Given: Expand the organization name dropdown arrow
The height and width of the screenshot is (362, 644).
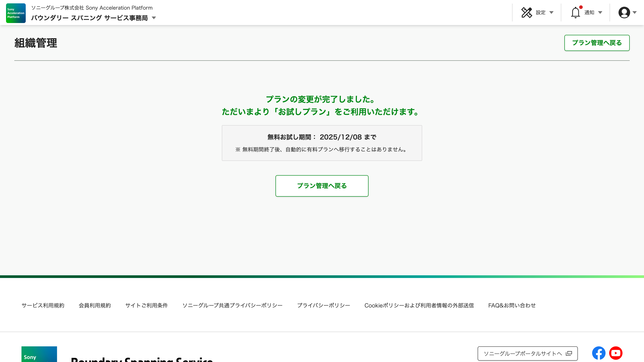Looking at the screenshot, I should [154, 18].
